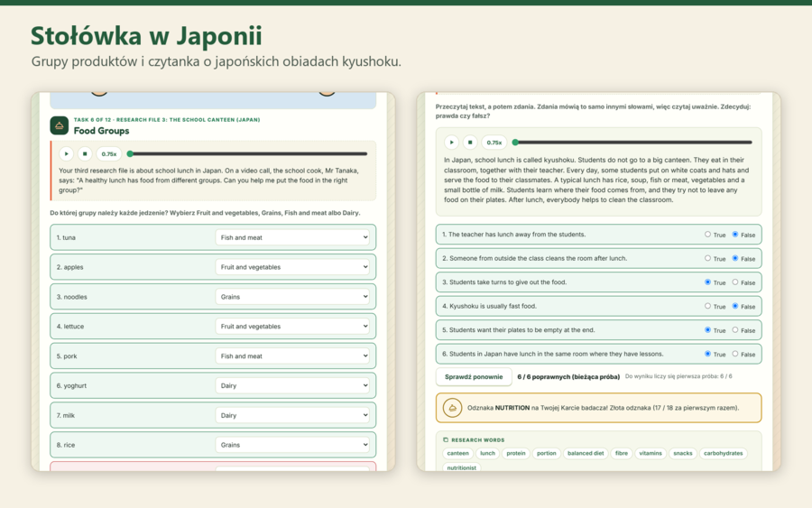The image size is (812, 508).
Task: Click the fibre research word chip
Action: tap(622, 453)
